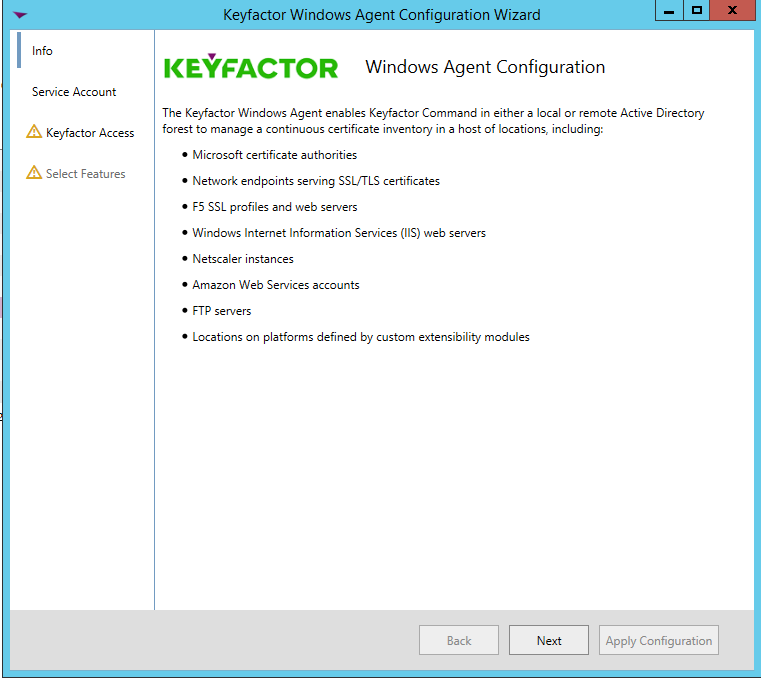Select the Select Features step
This screenshot has width=761, height=681.
click(x=85, y=174)
